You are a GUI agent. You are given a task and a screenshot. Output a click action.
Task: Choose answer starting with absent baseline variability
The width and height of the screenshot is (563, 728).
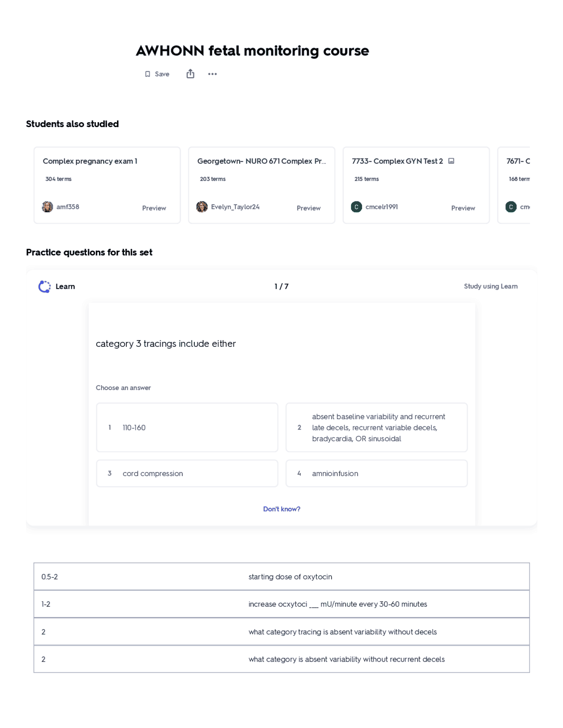[x=377, y=427]
